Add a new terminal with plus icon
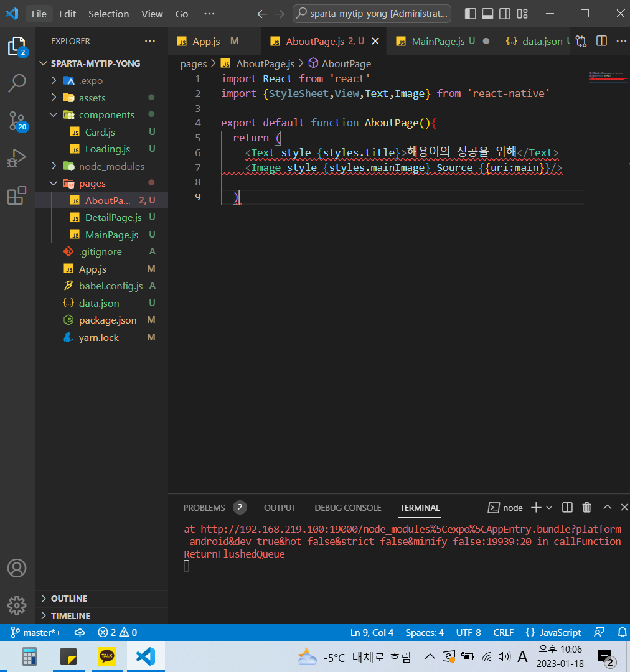630x672 pixels. [536, 508]
